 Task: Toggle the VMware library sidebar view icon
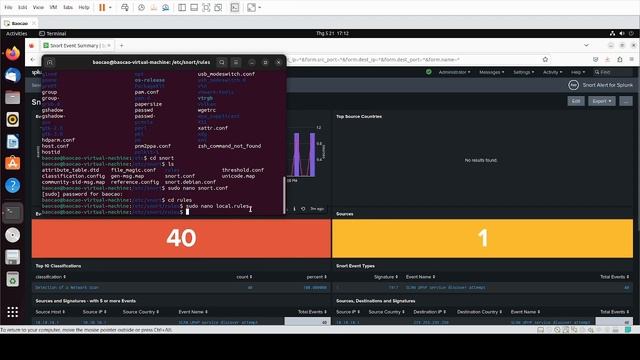pos(182,7)
